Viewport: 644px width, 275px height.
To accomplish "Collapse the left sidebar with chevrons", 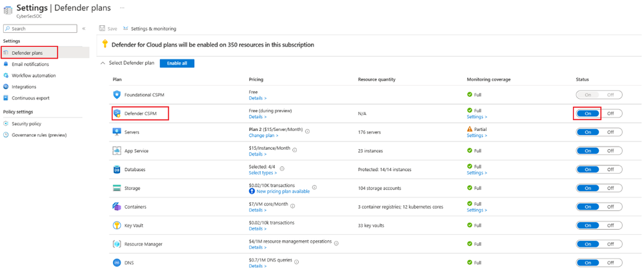I will pyautogui.click(x=83, y=29).
